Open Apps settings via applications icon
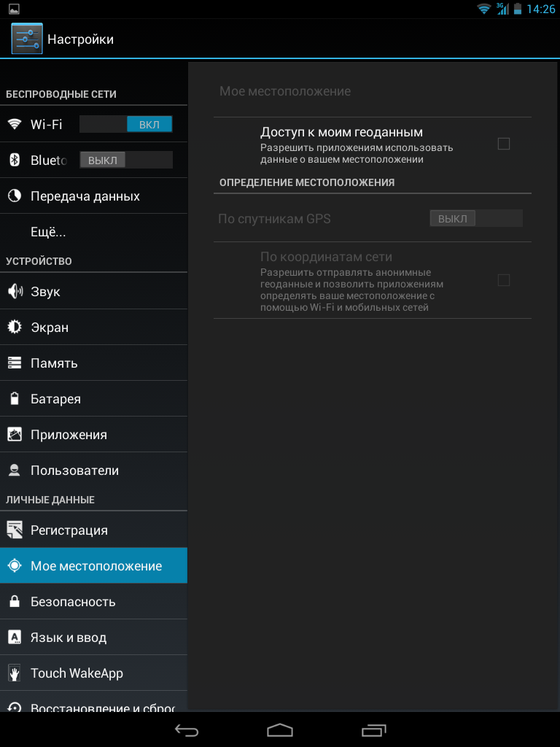The image size is (560, 747). pos(15,435)
